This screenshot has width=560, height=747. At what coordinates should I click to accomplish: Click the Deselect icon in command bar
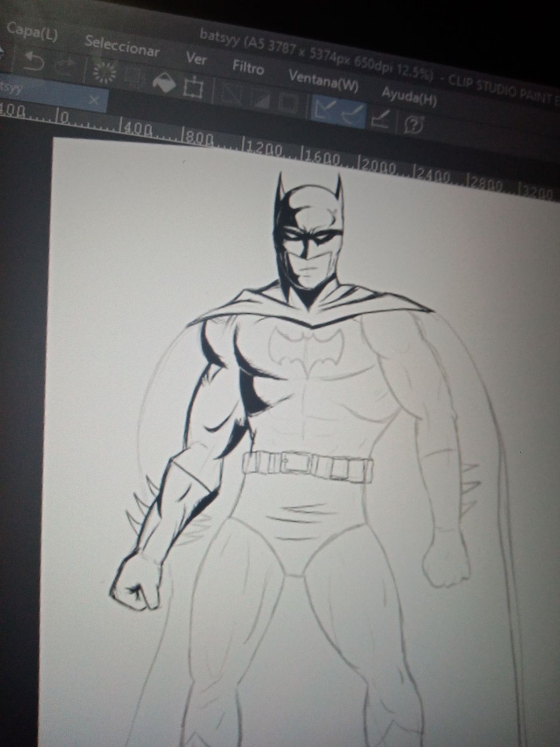tap(232, 93)
